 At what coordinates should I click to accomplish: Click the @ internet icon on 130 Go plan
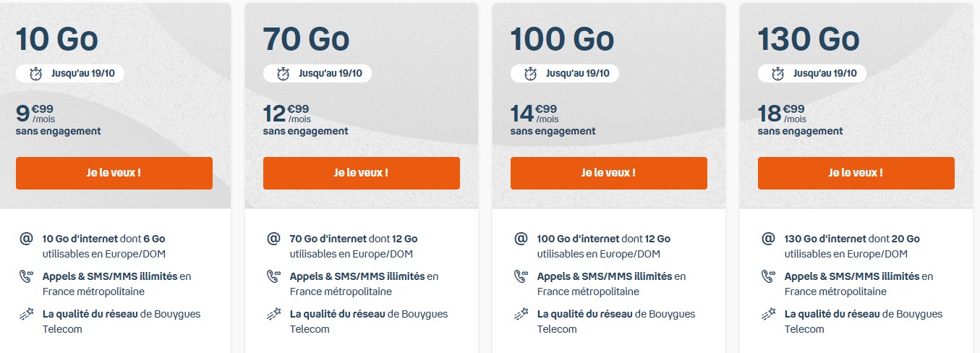pos(768,238)
